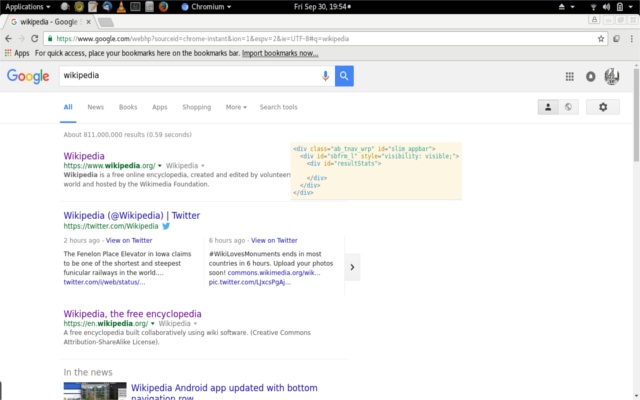Switch to the Books tab
The width and height of the screenshot is (640, 400).
click(x=128, y=107)
